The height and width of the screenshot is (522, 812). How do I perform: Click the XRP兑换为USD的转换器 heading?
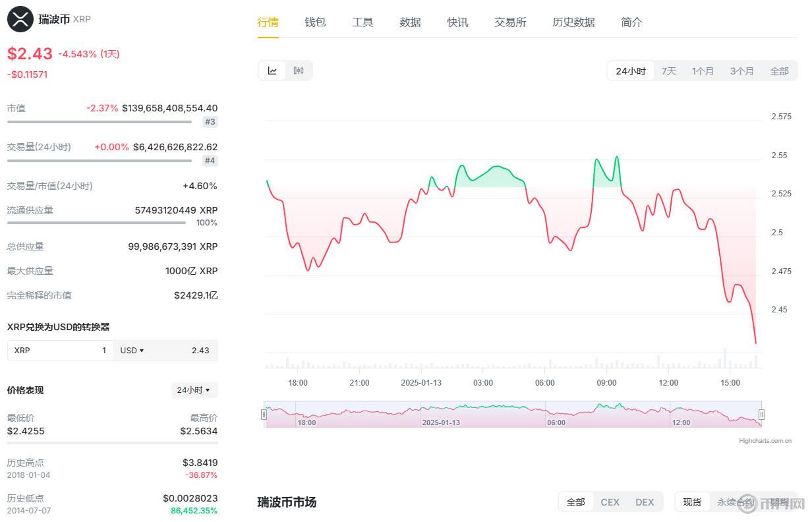[x=58, y=327]
